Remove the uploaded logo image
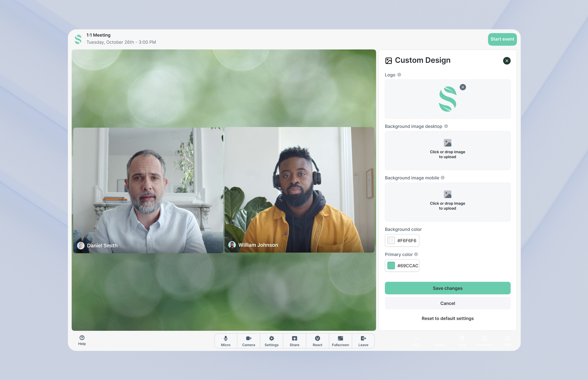The image size is (588, 380). pos(463,87)
